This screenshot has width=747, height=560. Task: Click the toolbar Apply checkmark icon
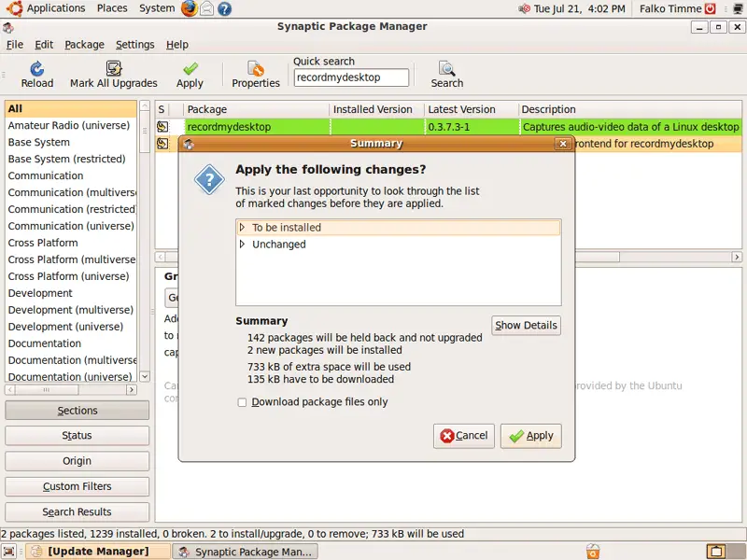[x=190, y=68]
